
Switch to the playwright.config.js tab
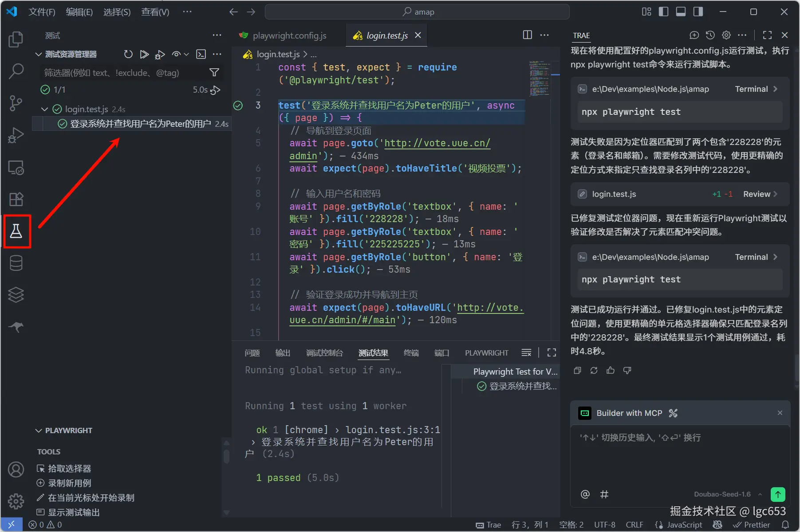click(289, 35)
